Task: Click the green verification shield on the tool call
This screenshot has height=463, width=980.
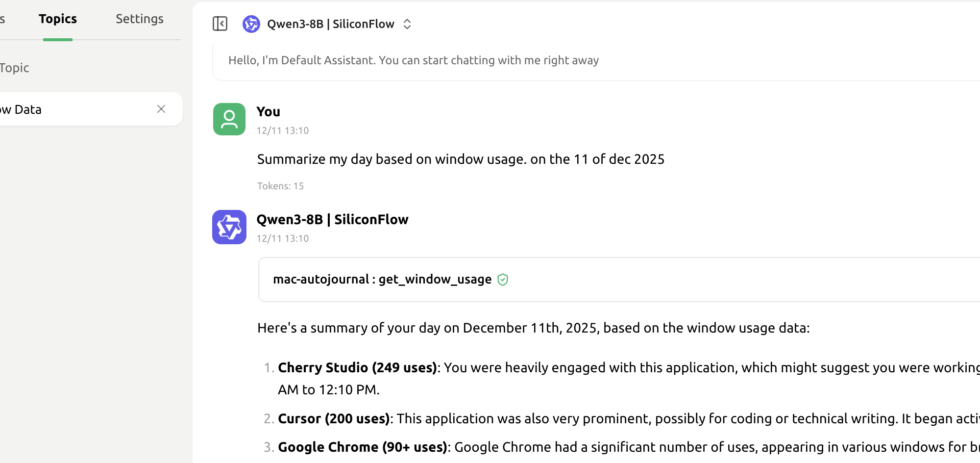Action: pyautogui.click(x=503, y=280)
